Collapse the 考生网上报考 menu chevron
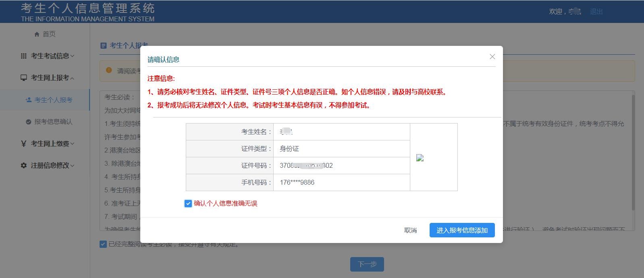 point(73,78)
